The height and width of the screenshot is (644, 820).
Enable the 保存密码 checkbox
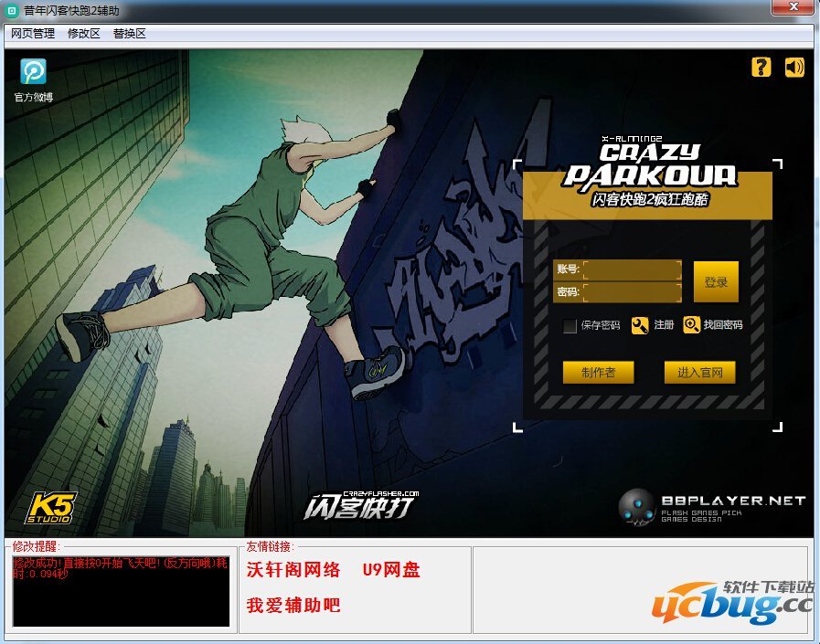(x=570, y=326)
